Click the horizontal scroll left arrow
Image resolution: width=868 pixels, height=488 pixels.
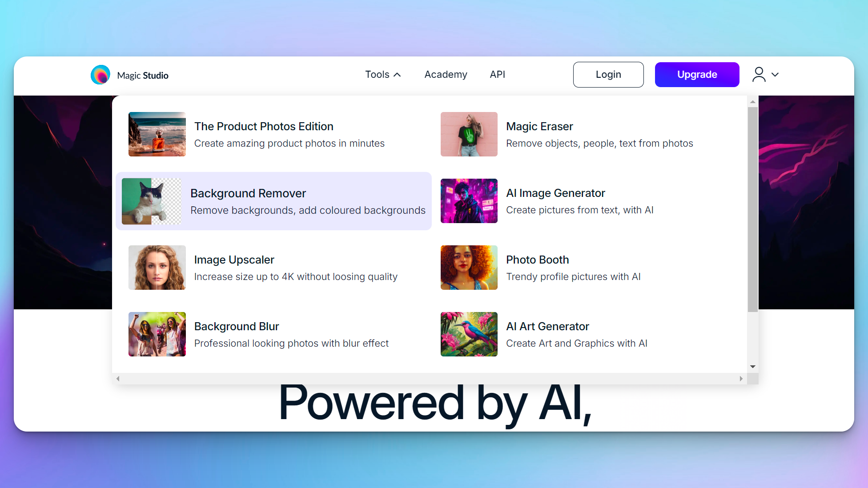coord(118,379)
